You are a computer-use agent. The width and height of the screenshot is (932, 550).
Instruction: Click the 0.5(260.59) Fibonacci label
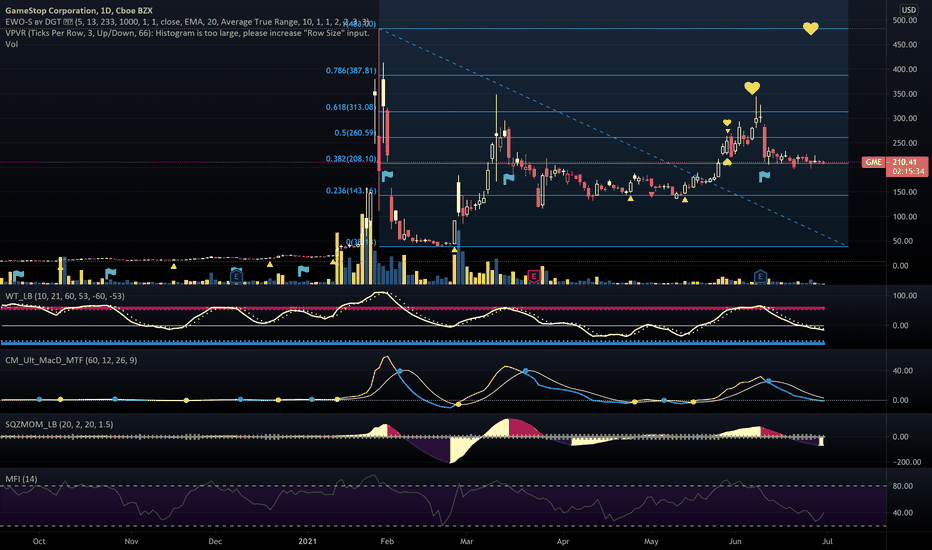click(x=355, y=133)
